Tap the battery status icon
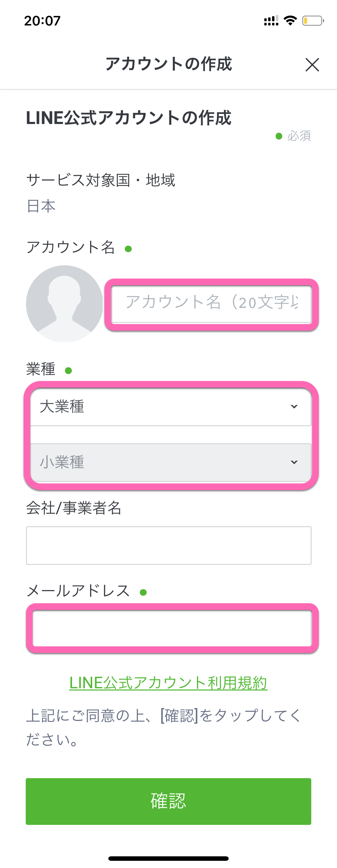Image resolution: width=337 pixels, height=868 pixels. click(312, 21)
